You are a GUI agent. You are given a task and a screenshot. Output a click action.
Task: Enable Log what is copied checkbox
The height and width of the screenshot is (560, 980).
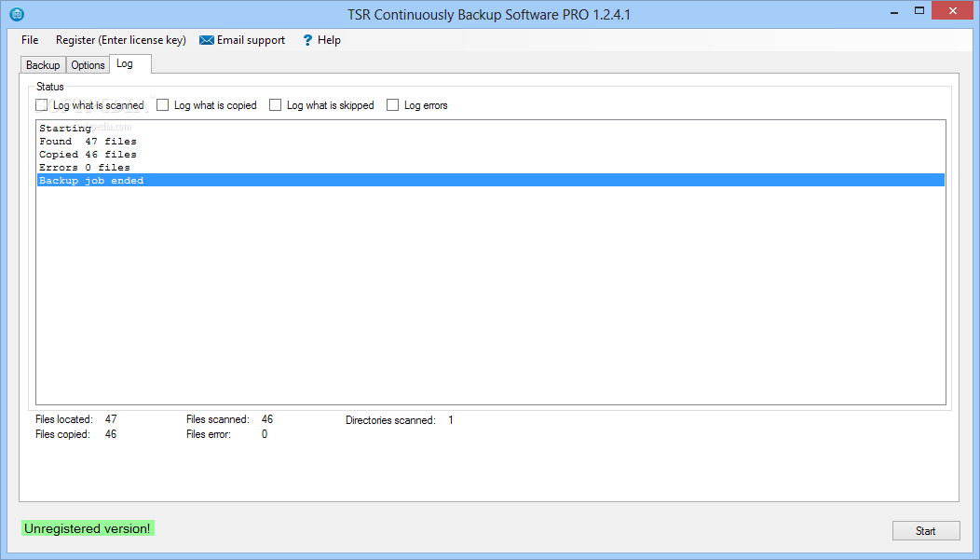coord(162,105)
